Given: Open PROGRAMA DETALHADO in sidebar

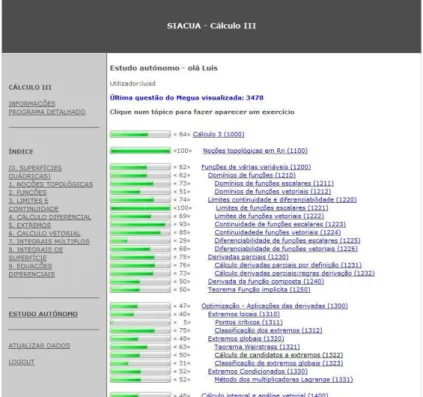Looking at the screenshot, I should click(47, 112).
